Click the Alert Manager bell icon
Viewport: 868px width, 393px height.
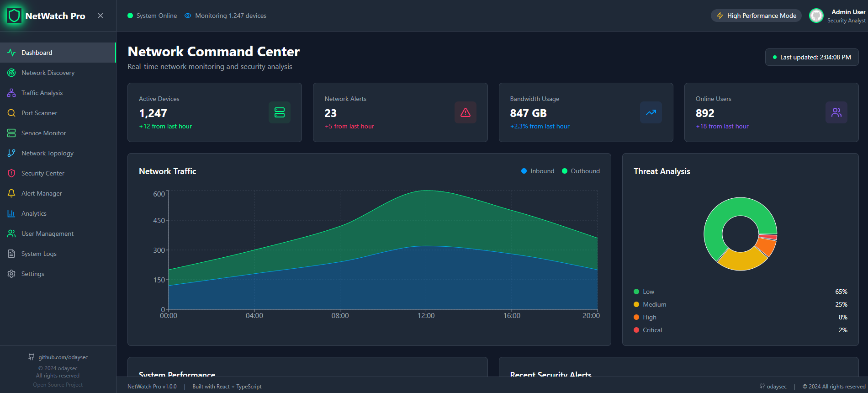pyautogui.click(x=11, y=193)
